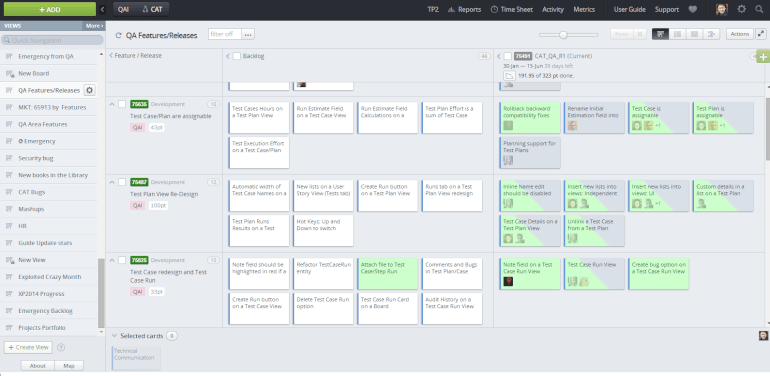The image size is (770, 376).
Task: Click the card zoom slider handle
Action: tap(563, 35)
